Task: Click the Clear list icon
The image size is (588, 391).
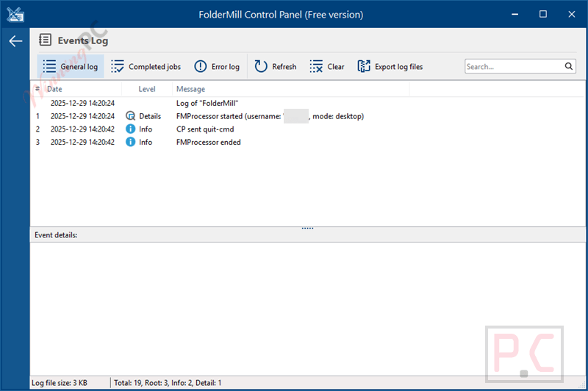Action: 316,66
